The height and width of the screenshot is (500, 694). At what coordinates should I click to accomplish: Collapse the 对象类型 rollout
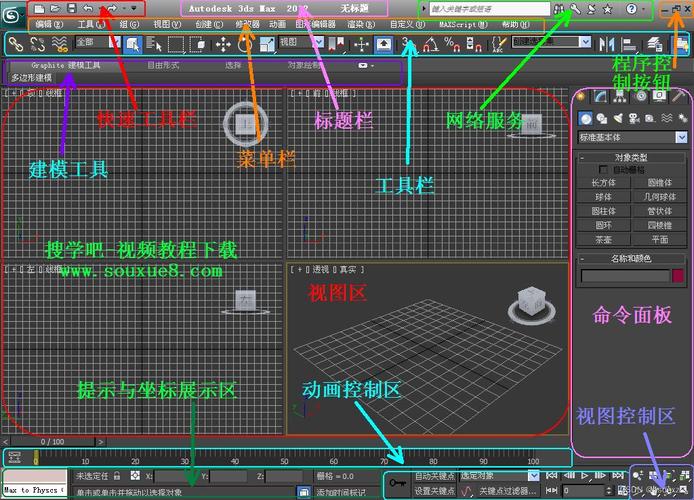click(632, 158)
